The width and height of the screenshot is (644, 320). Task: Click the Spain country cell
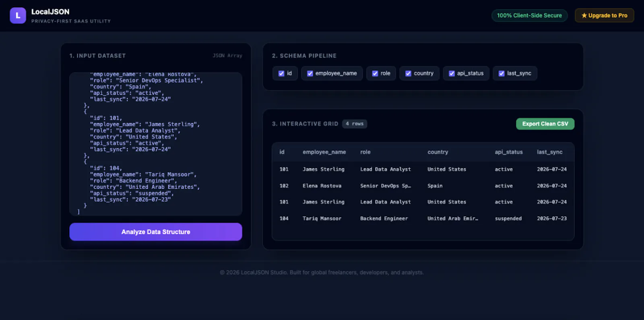(435, 186)
